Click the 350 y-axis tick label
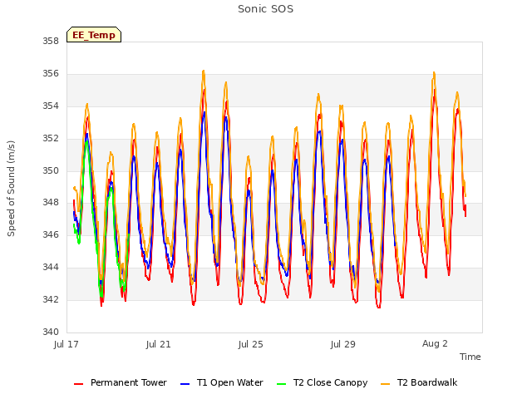The width and height of the screenshot is (532, 399). pos(51,170)
